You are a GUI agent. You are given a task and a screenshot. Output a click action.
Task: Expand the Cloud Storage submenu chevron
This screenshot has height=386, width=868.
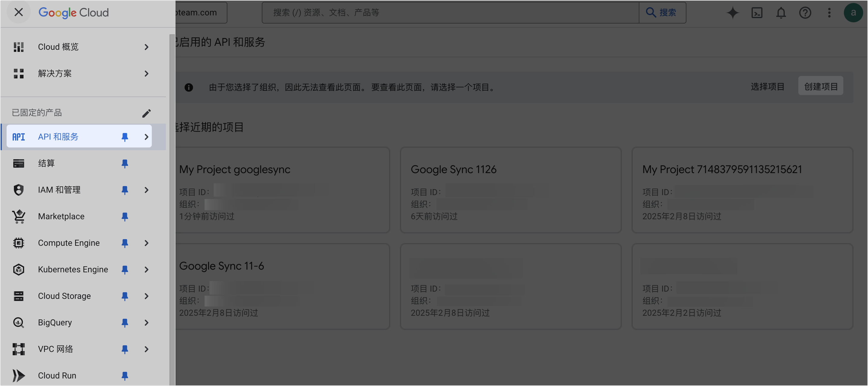146,296
